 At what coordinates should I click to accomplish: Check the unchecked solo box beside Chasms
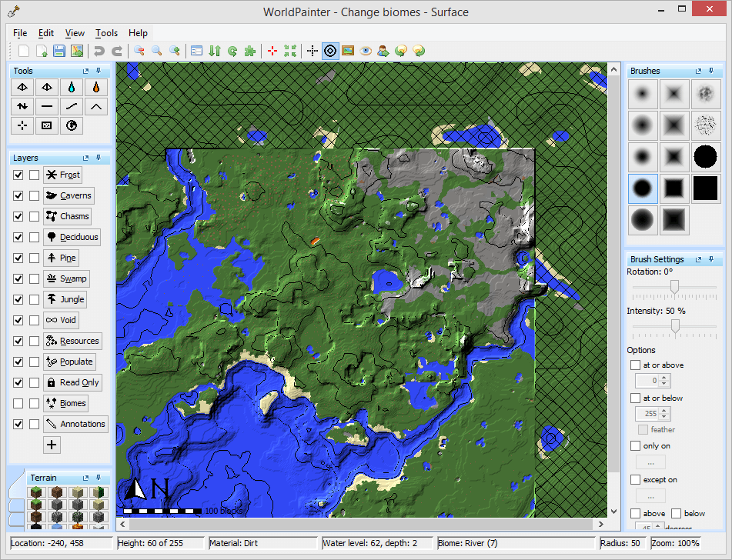(x=34, y=216)
